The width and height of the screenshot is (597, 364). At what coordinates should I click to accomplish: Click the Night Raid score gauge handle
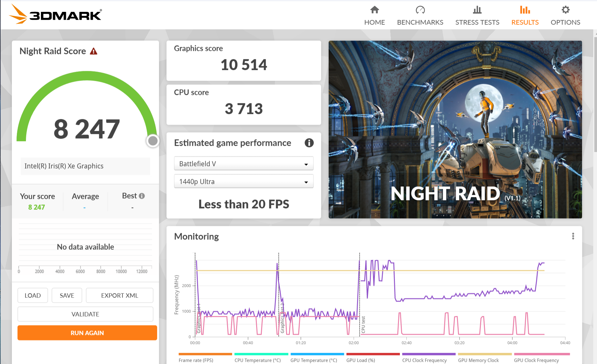[x=153, y=141]
